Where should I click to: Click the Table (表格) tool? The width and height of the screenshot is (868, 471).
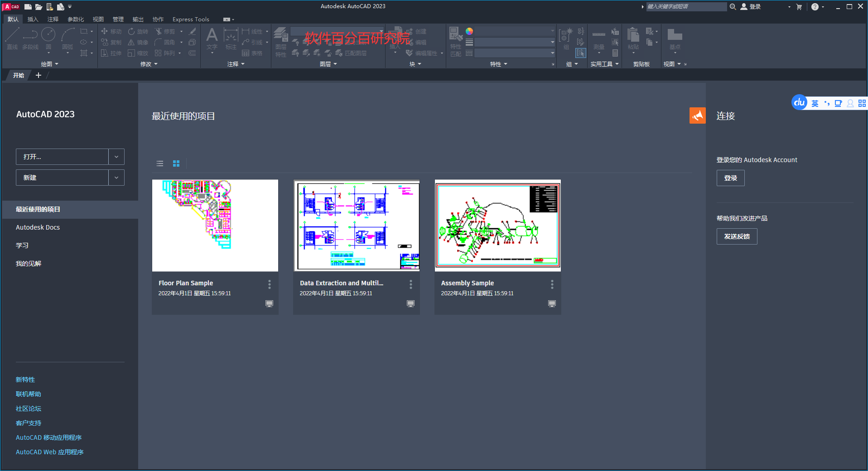pos(252,53)
